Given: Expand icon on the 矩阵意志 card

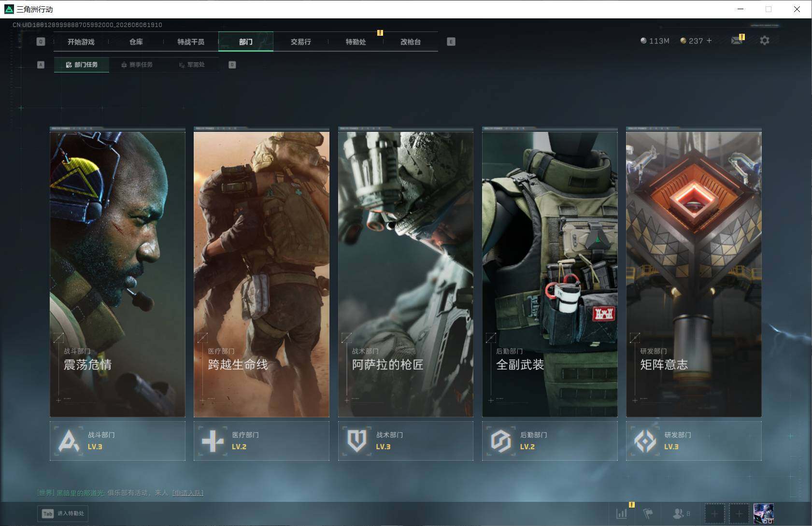Looking at the screenshot, I should (635, 338).
